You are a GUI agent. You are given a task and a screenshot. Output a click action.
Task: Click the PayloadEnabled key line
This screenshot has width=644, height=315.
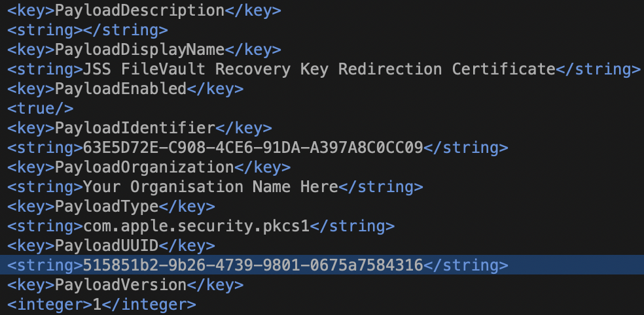[x=125, y=89]
